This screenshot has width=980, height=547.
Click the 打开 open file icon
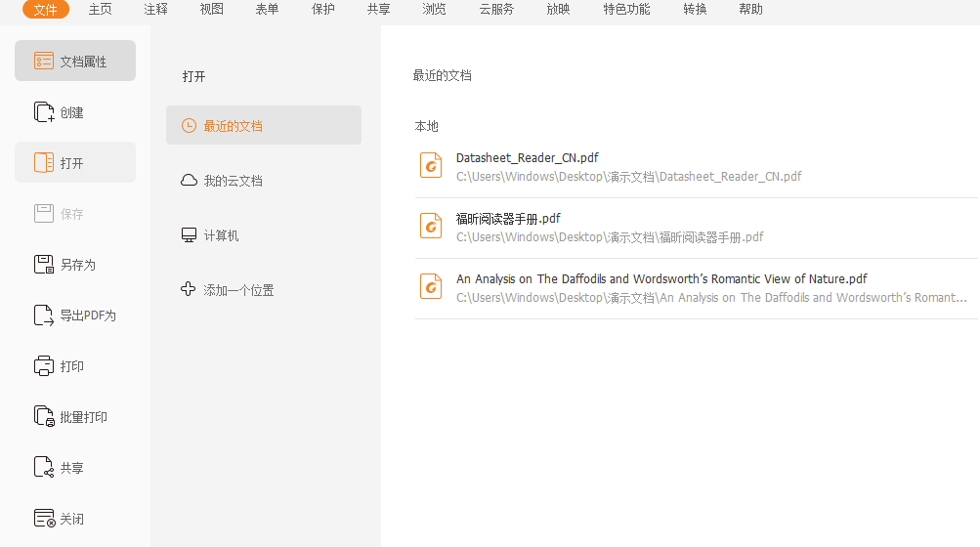(43, 162)
